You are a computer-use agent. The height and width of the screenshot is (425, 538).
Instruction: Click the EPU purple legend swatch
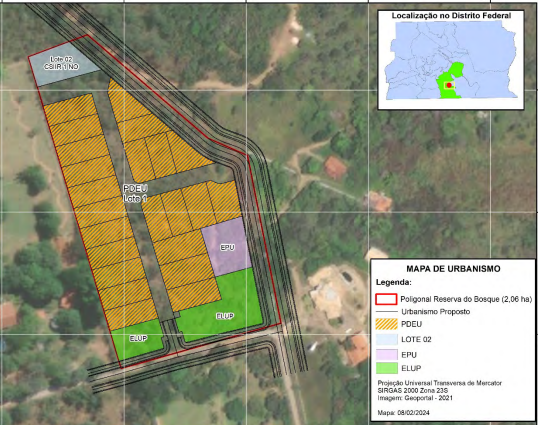pos(387,354)
